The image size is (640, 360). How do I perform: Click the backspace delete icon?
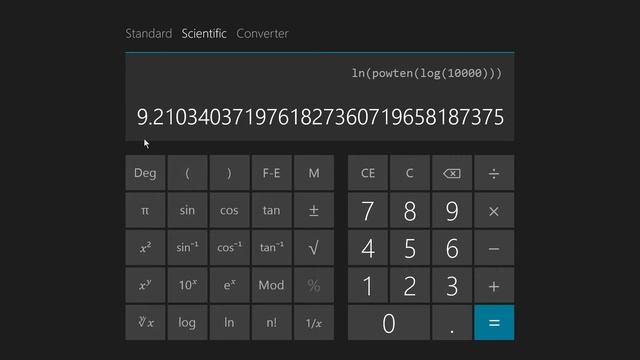452,173
